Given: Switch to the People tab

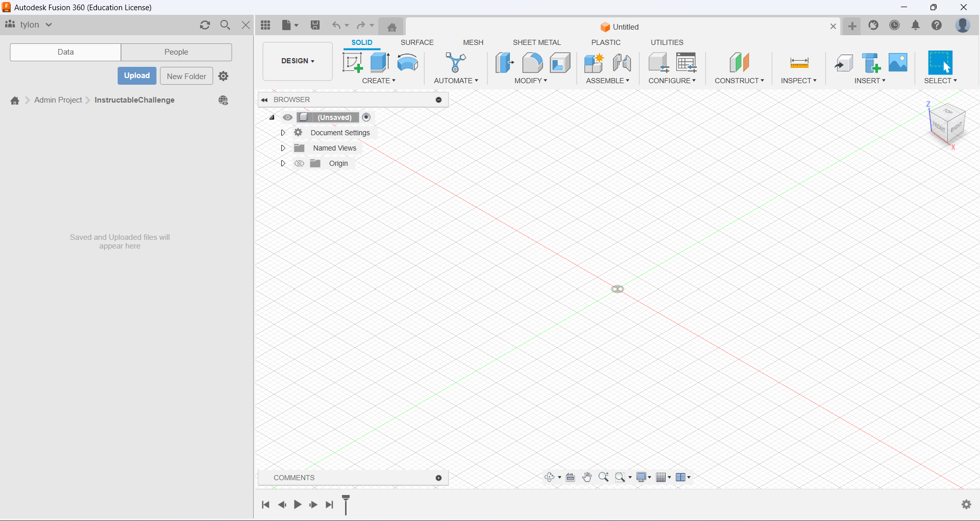Looking at the screenshot, I should 176,52.
